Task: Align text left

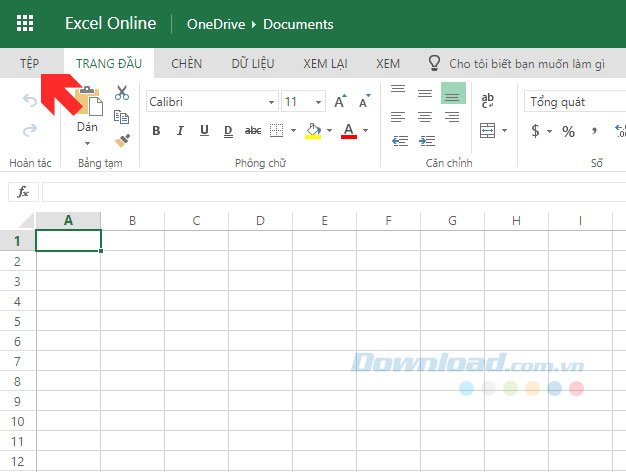Action: coord(398,117)
